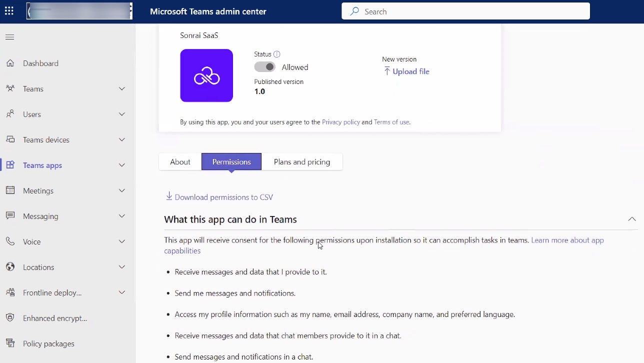Click the blurred organization logo in header
644x363 pixels.
(x=79, y=11)
